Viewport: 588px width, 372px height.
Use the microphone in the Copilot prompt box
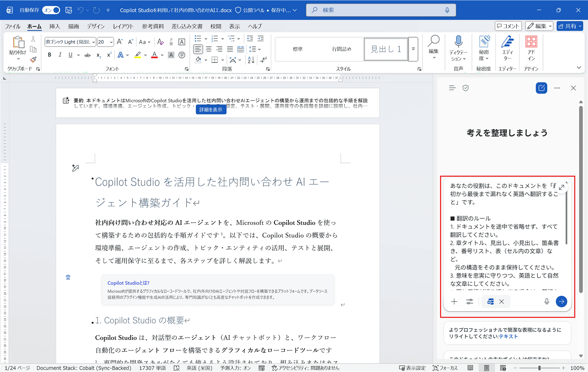click(547, 302)
